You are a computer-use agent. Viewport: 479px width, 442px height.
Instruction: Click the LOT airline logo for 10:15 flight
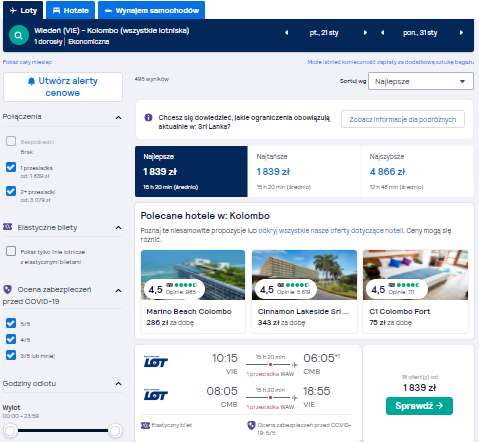(156, 362)
